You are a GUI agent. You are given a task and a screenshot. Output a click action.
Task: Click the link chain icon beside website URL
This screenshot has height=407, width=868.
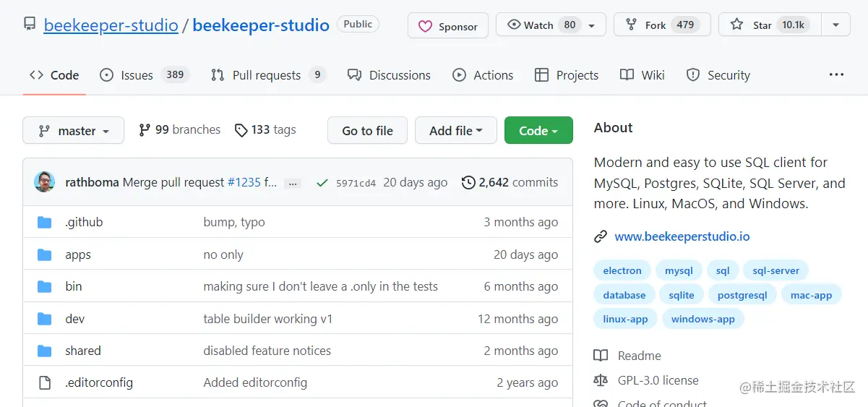click(x=601, y=236)
